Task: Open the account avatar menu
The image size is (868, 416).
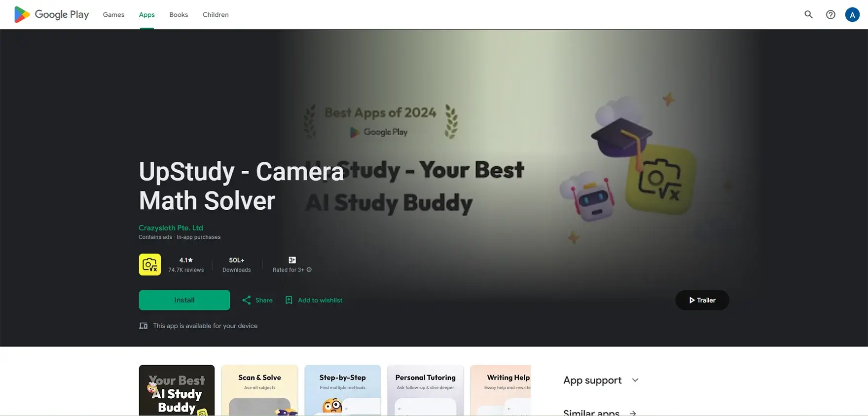Action: click(852, 15)
